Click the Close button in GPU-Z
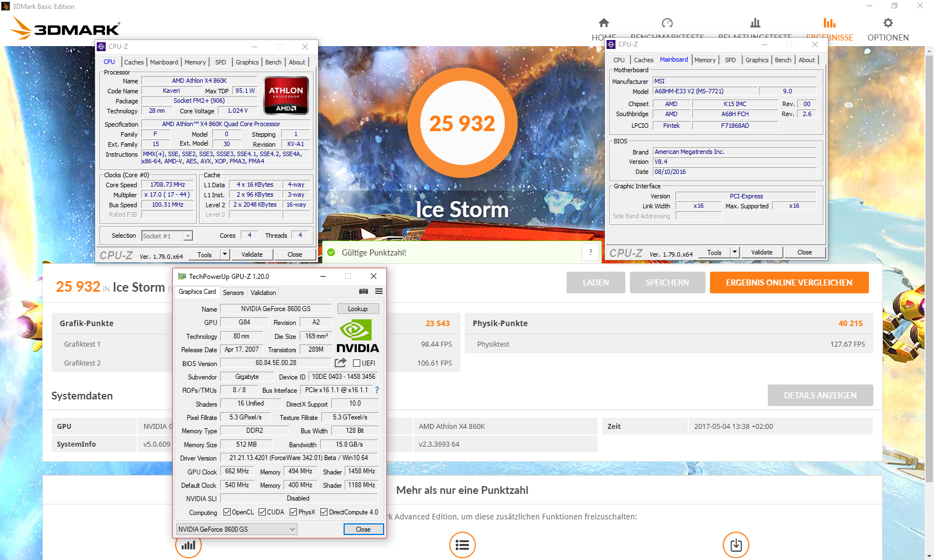This screenshot has height=560, width=934. tap(363, 529)
